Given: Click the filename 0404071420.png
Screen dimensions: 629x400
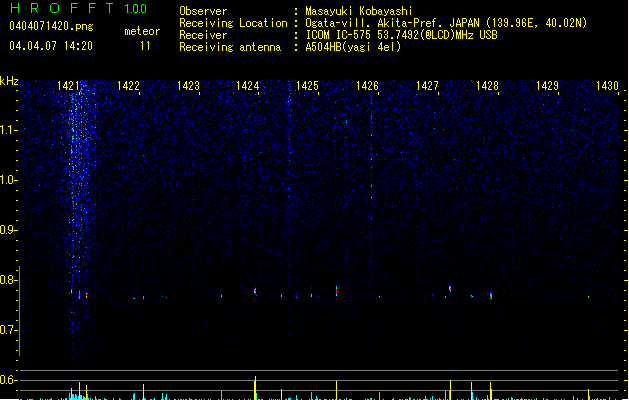Looking at the screenshot, I should pos(51,26).
